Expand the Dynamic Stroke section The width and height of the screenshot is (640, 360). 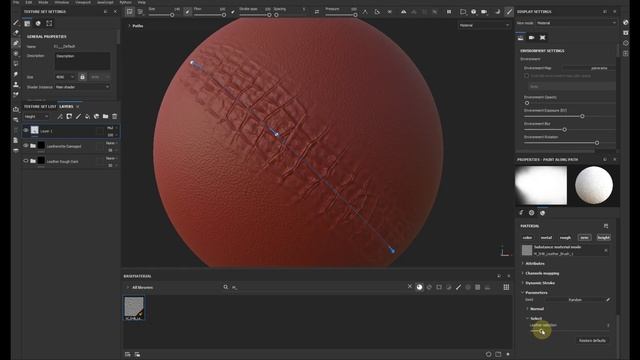540,283
